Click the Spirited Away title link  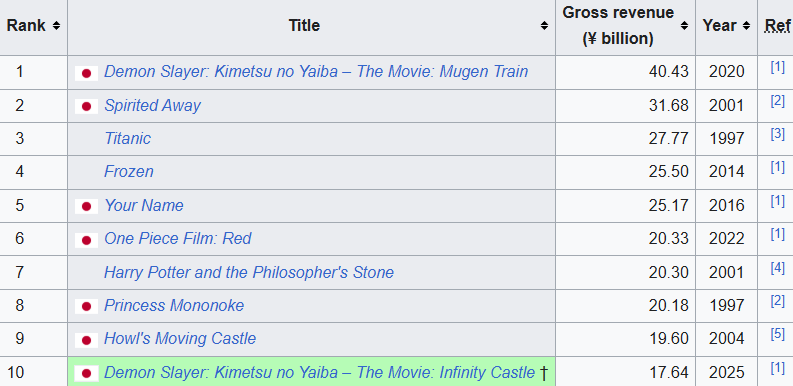[152, 105]
